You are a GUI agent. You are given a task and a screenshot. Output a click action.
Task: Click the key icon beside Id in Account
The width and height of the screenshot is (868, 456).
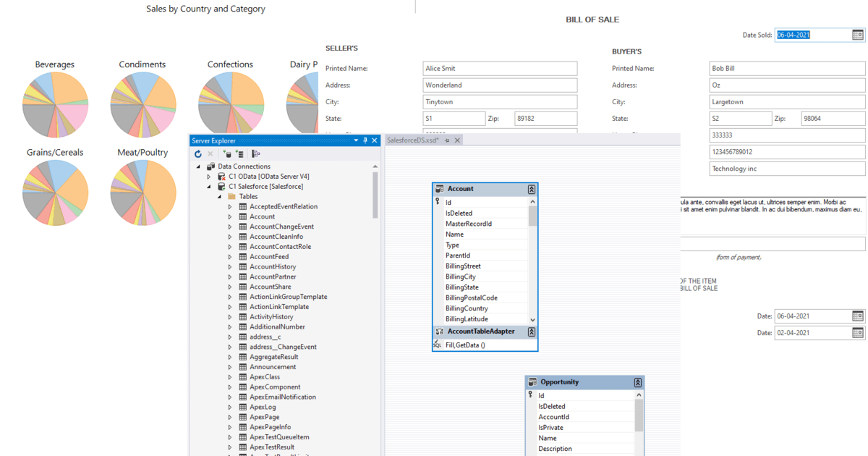click(438, 201)
